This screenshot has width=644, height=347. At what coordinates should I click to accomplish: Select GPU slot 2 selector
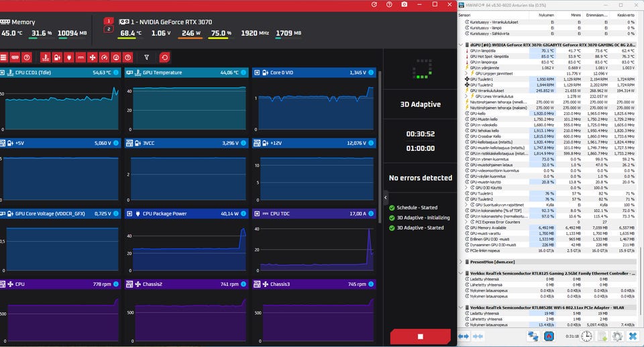(109, 29)
